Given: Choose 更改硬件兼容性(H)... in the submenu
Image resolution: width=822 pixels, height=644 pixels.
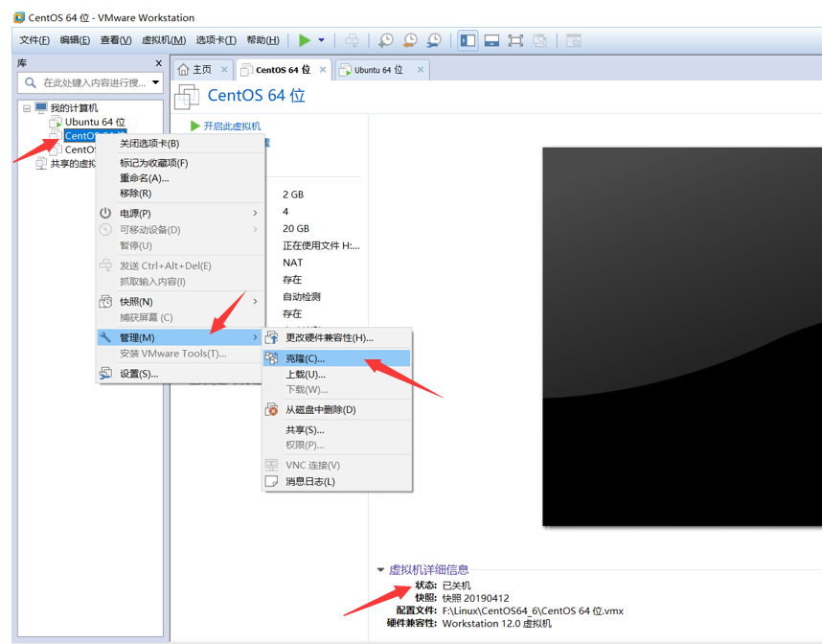Looking at the screenshot, I should (x=337, y=337).
